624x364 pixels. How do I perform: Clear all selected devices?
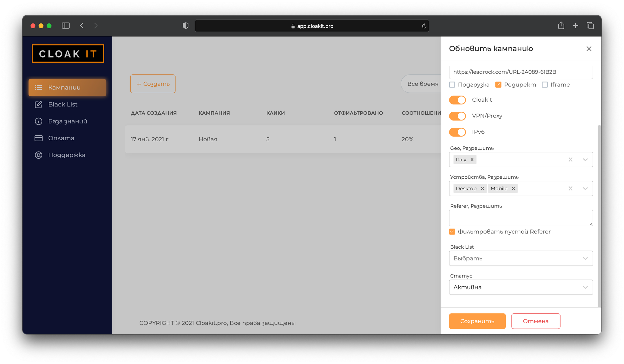pyautogui.click(x=570, y=188)
